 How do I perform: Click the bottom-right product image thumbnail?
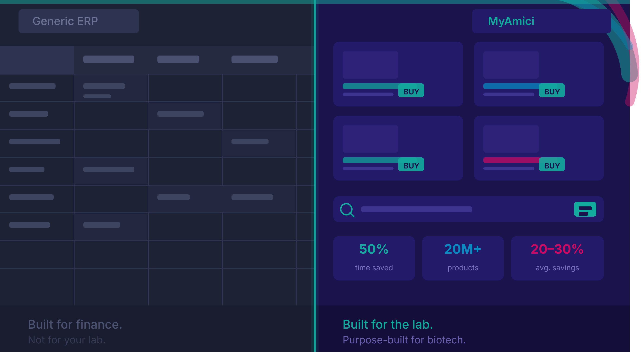511,139
